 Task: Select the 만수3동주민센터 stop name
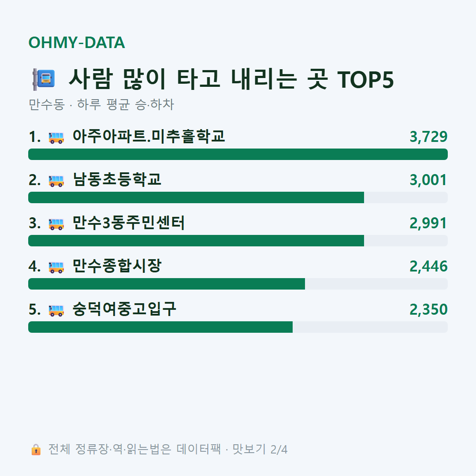click(x=128, y=223)
